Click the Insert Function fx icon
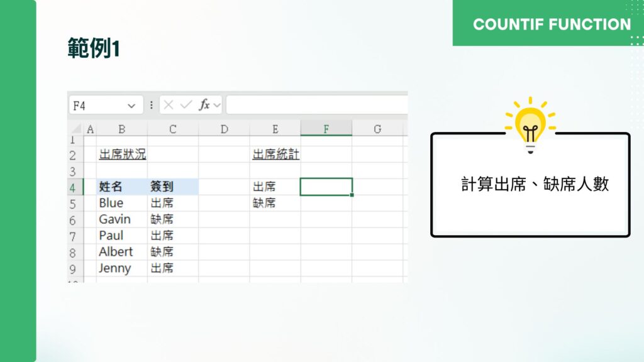This screenshot has height=362, width=644. [204, 105]
